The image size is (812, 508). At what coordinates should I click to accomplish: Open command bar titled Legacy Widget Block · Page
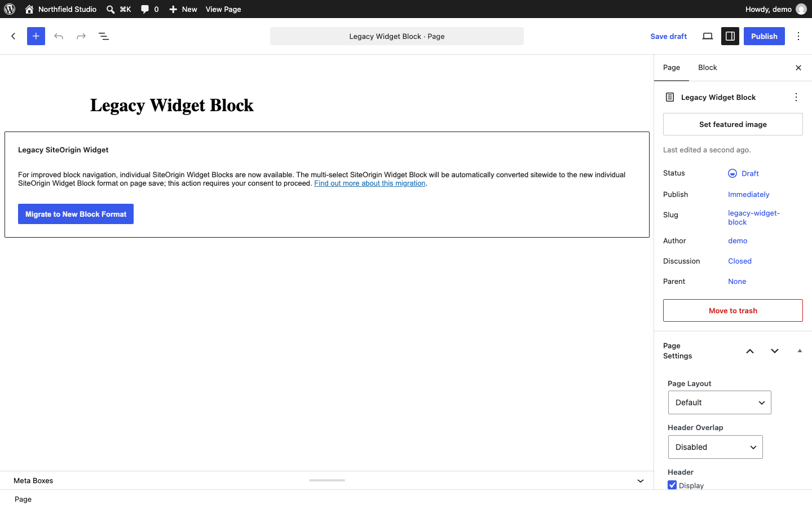click(x=397, y=36)
